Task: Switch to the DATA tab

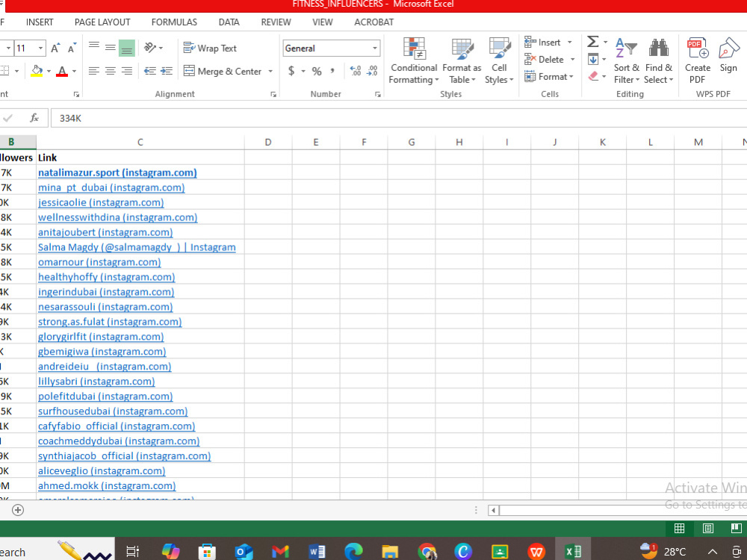Action: point(229,22)
